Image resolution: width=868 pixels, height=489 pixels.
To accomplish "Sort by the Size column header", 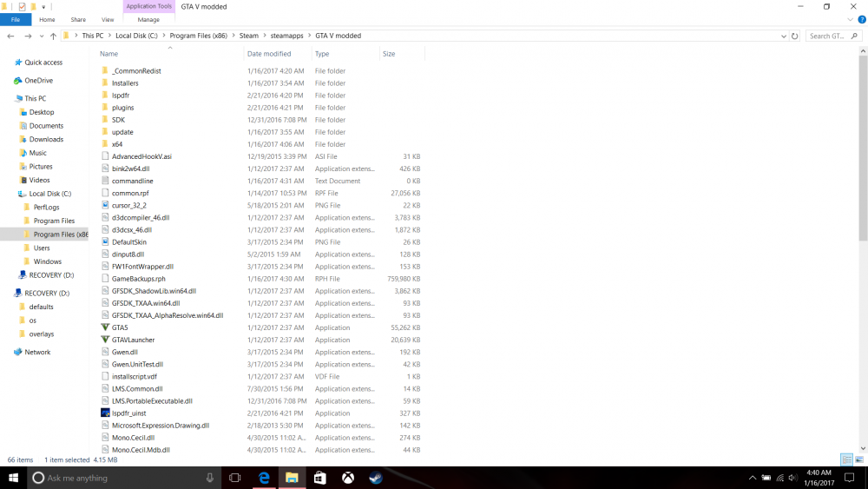I will pos(389,54).
